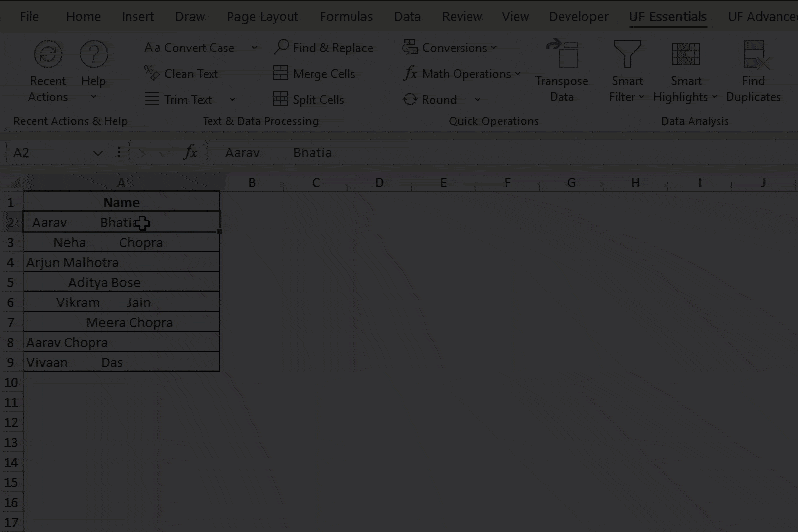Click the Recent Actions icon
Image resolution: width=798 pixels, height=532 pixels.
[48, 54]
